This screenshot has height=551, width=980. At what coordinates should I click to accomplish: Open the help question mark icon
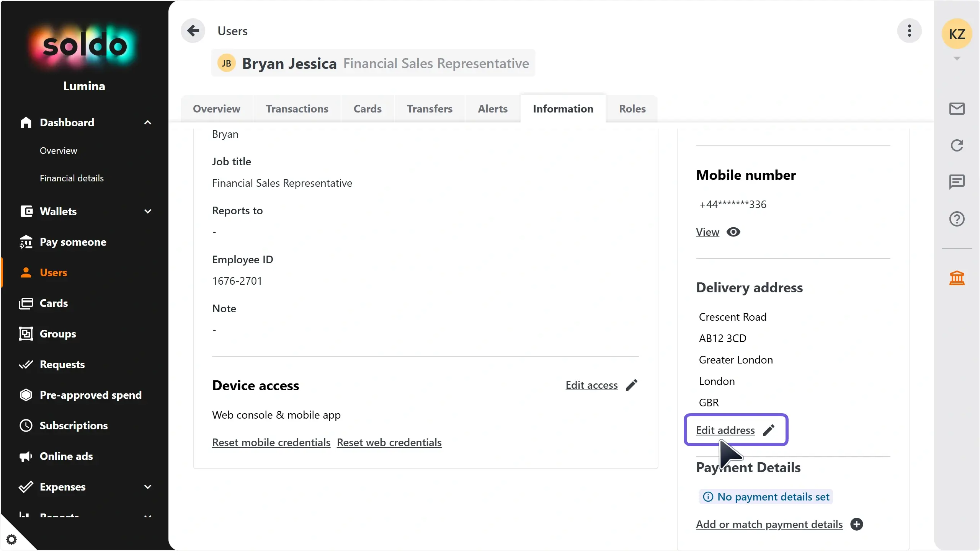957,219
